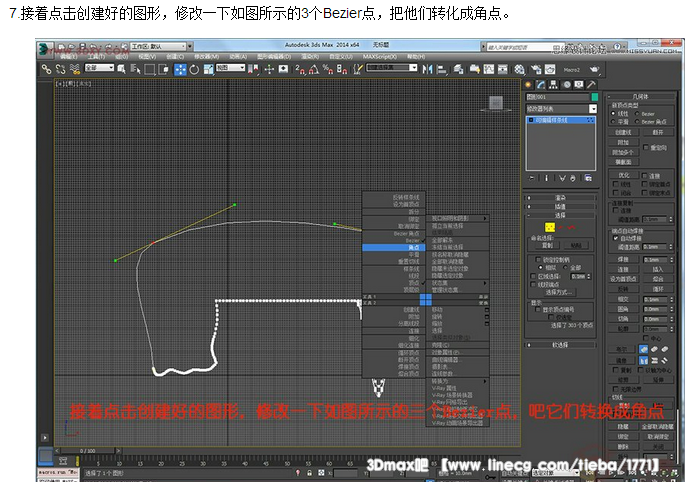Select the Bezier new vertex type radio

(637, 114)
